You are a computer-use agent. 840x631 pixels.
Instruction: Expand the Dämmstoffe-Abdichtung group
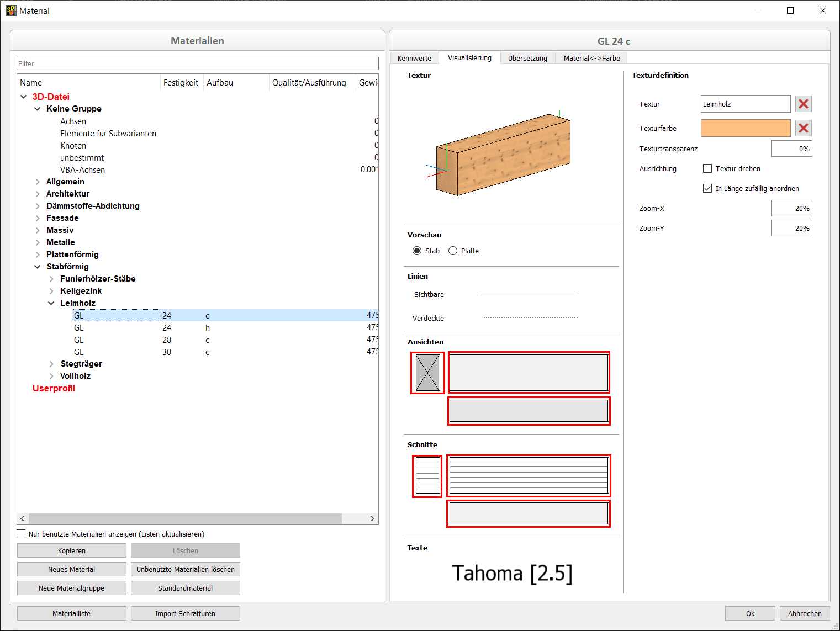pos(38,206)
